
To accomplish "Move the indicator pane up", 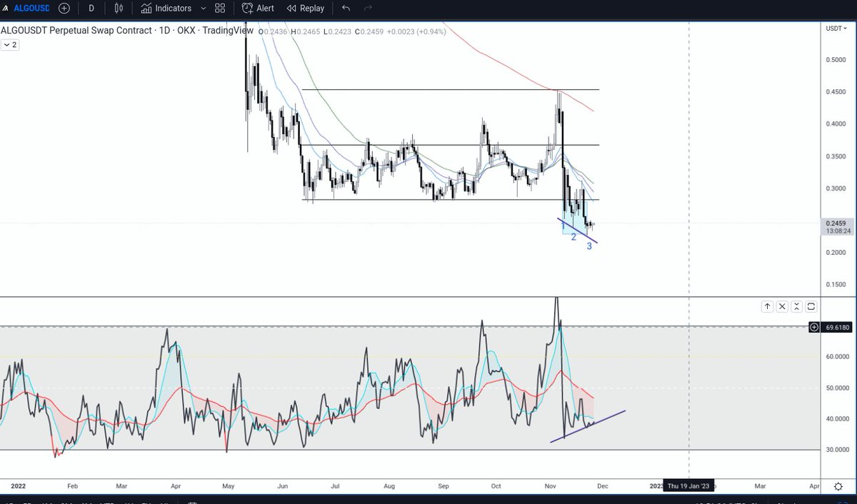I will pyautogui.click(x=767, y=307).
